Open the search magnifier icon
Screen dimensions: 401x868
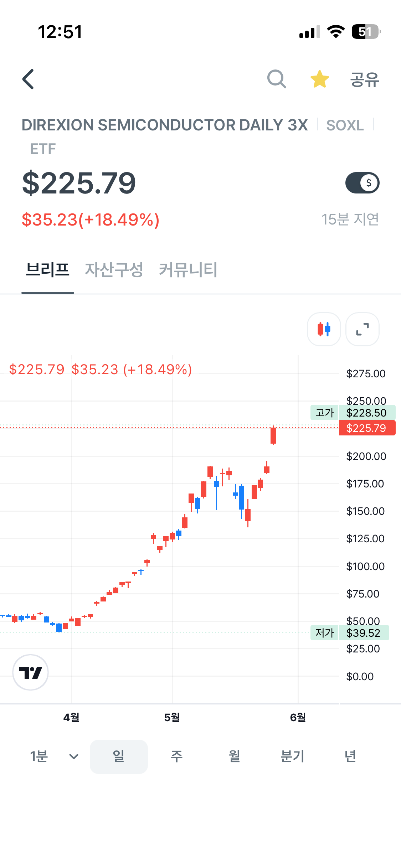coord(277,79)
